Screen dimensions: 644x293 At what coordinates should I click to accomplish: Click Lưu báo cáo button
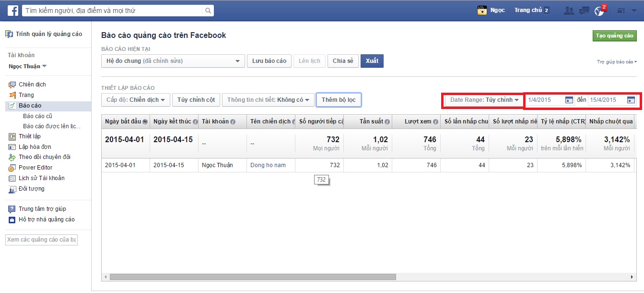tap(269, 61)
